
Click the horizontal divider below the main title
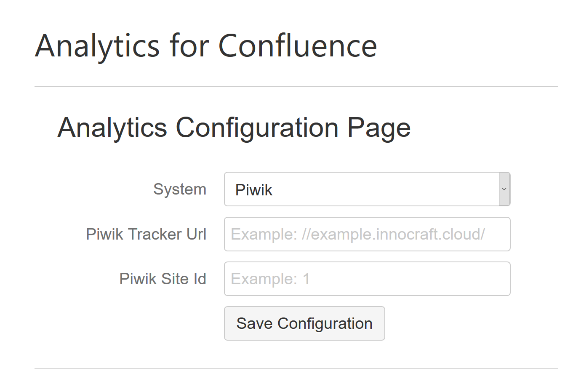click(x=296, y=87)
